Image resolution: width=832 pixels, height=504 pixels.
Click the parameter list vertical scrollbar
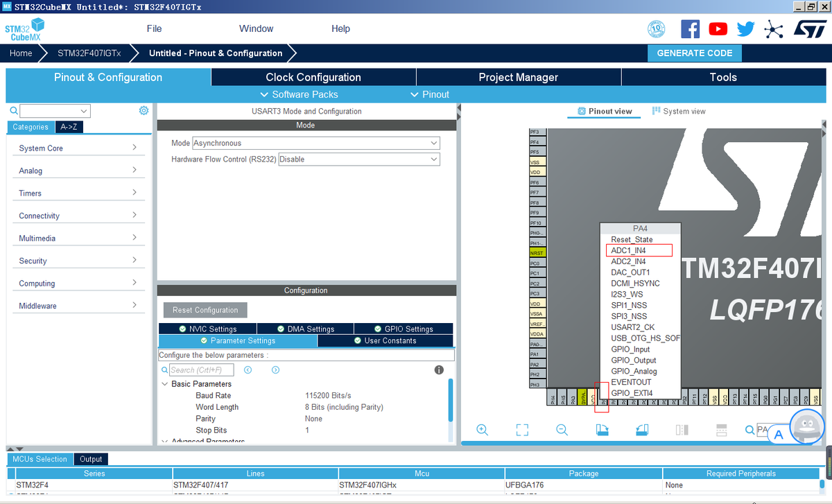tap(451, 401)
